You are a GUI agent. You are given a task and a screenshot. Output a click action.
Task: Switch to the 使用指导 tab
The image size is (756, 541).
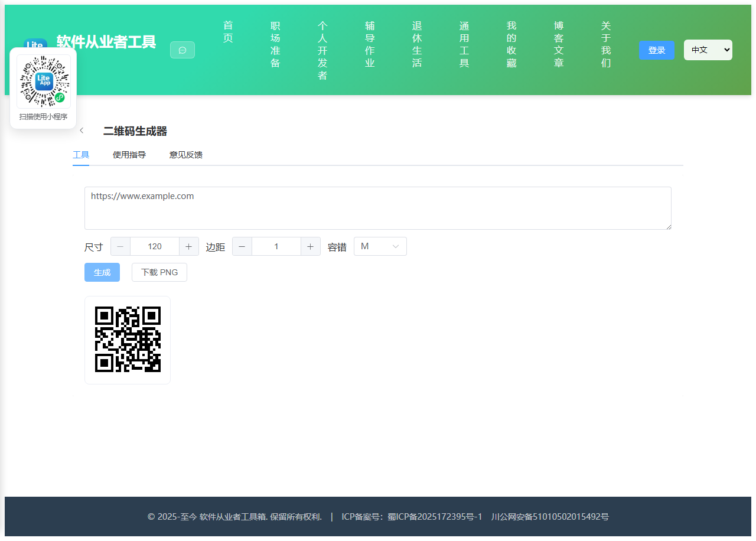pos(129,155)
